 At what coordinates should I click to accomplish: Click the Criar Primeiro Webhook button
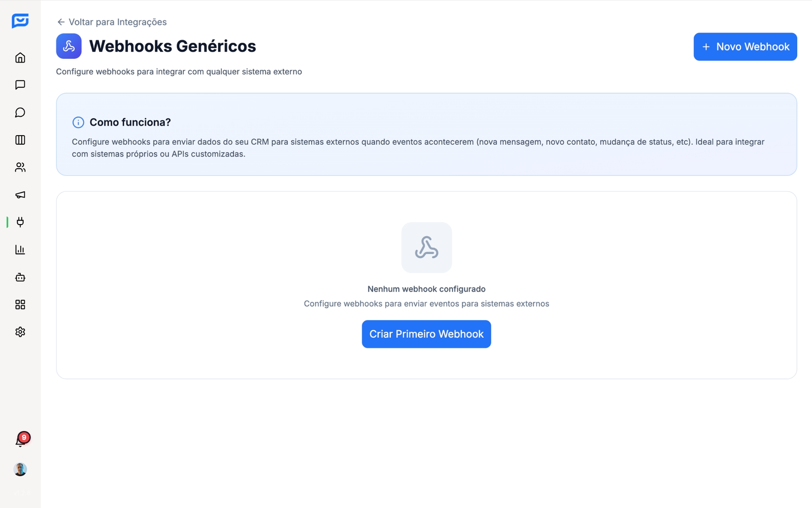pyautogui.click(x=426, y=334)
